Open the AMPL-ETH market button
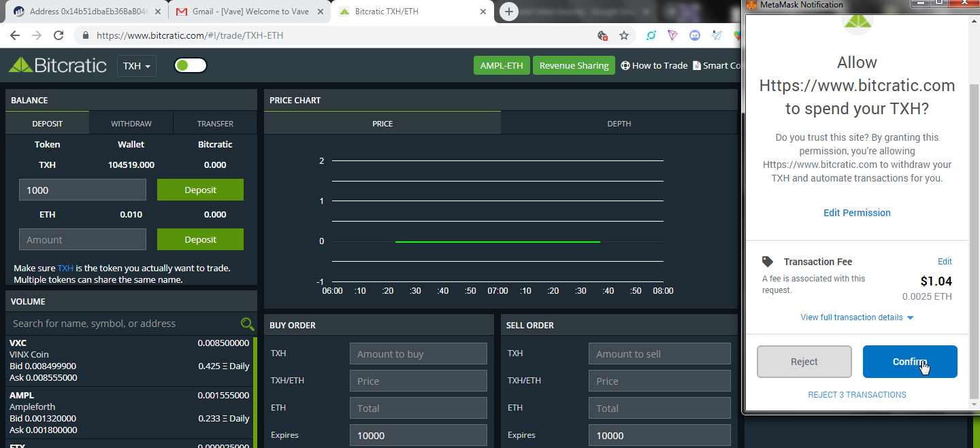 pyautogui.click(x=502, y=65)
